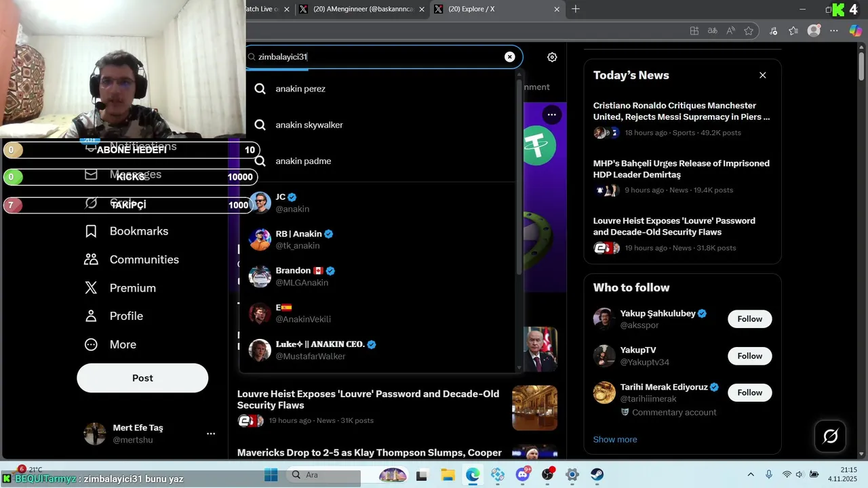Open OBS Studio from taskbar
868x488 pixels.
[547, 474]
